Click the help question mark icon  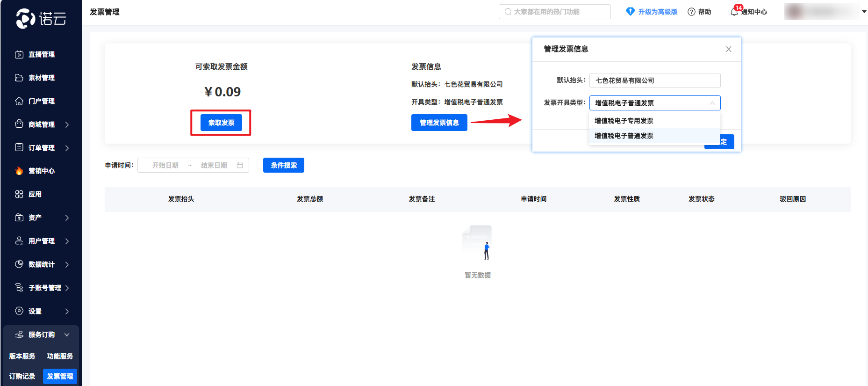pyautogui.click(x=691, y=12)
